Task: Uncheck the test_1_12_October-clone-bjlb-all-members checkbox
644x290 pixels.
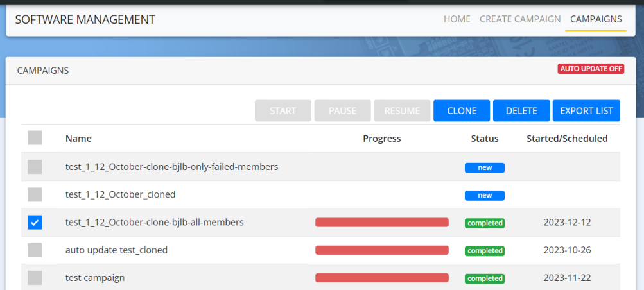Action: coord(35,223)
